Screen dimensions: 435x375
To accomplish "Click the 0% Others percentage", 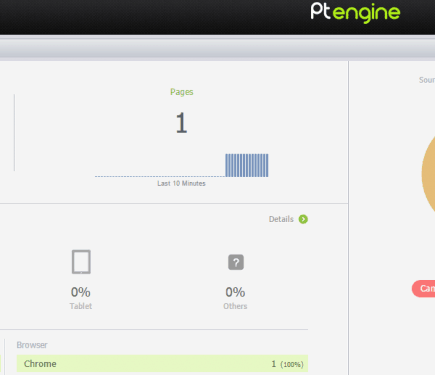I will (x=235, y=292).
